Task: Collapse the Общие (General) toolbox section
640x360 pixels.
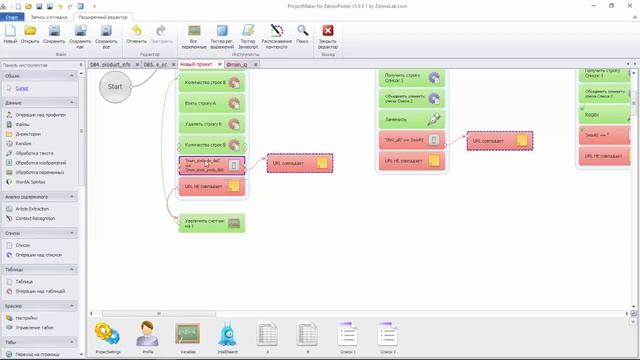Action: (72, 76)
